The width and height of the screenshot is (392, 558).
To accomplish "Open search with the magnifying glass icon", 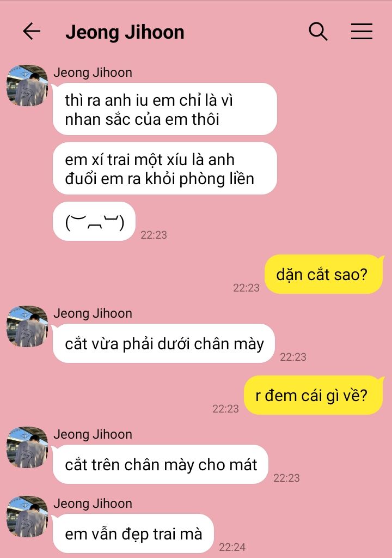I will coord(318,31).
